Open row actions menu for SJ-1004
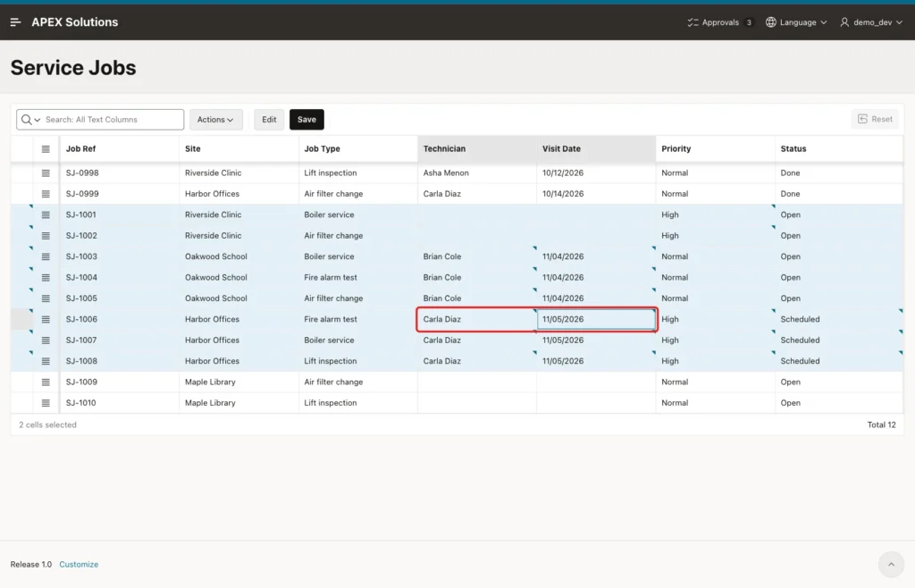 [x=46, y=278]
